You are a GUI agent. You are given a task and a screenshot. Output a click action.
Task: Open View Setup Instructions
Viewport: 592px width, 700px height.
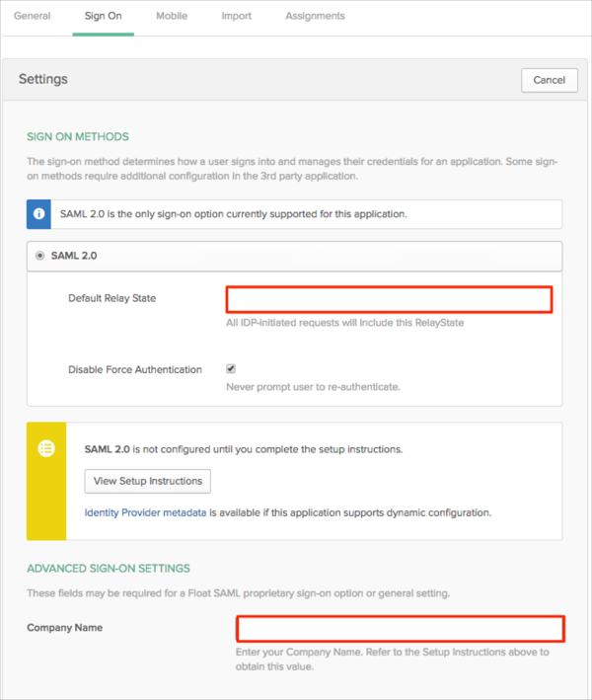pos(148,481)
